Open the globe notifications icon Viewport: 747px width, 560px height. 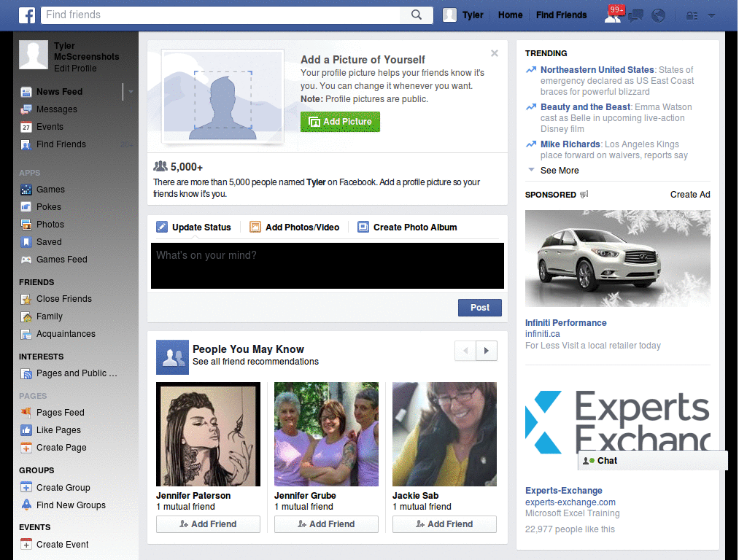pos(658,15)
